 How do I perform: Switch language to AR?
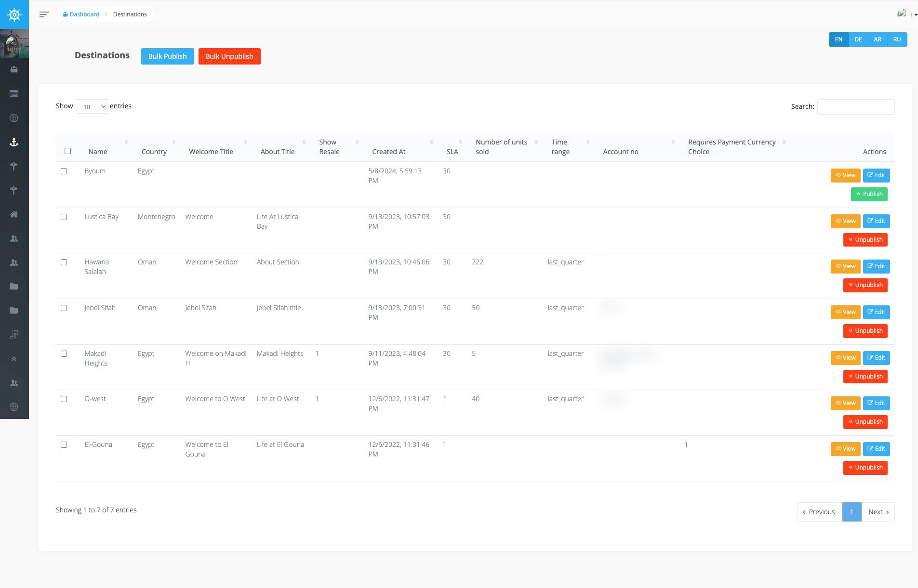pos(878,39)
